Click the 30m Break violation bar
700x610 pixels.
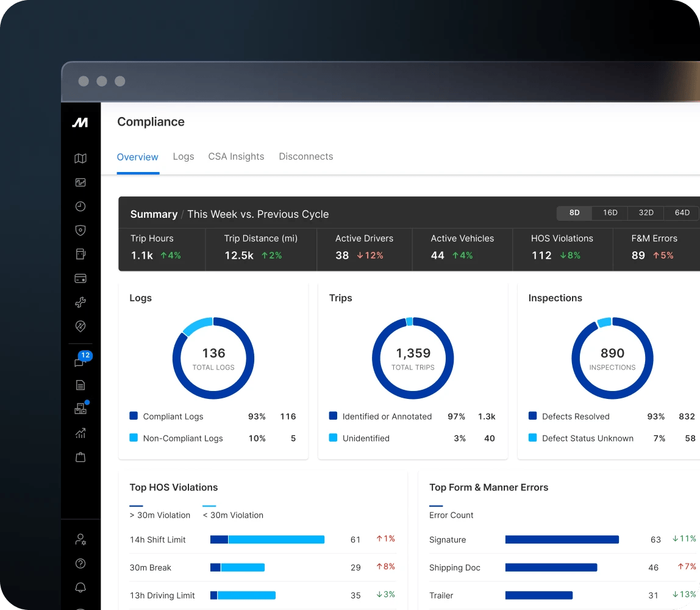tap(238, 567)
